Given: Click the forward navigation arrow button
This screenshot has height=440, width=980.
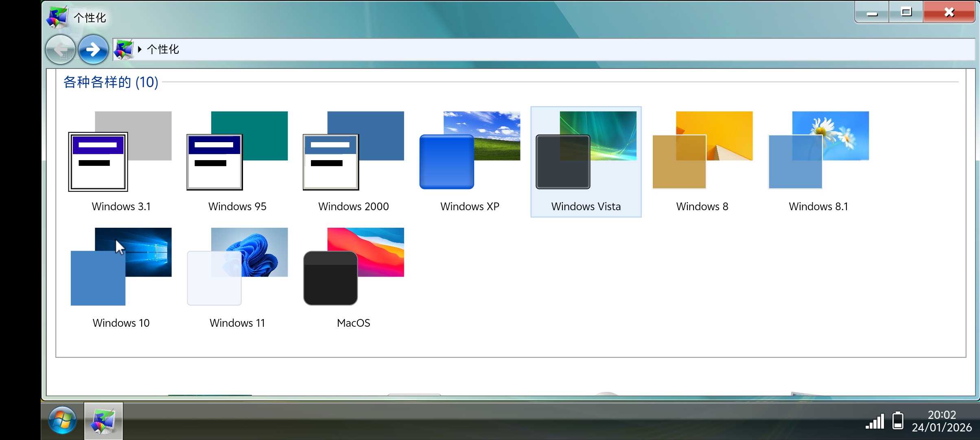Looking at the screenshot, I should [x=93, y=50].
